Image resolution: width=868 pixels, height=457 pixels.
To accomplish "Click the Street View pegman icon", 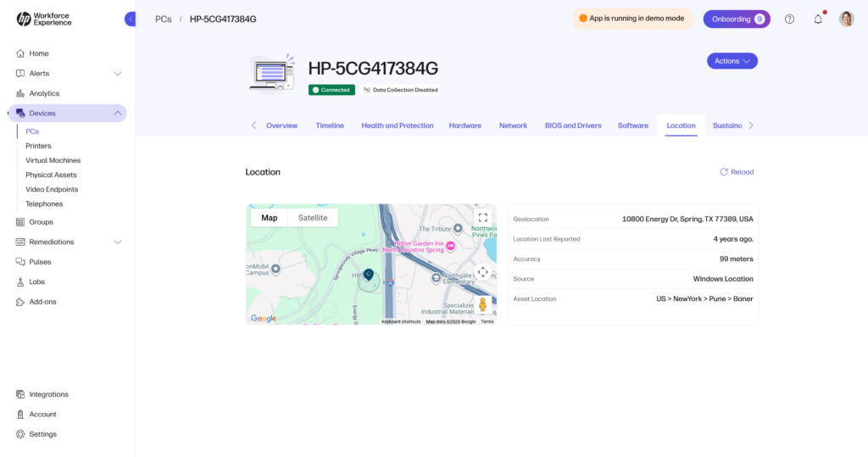I will [x=482, y=304].
